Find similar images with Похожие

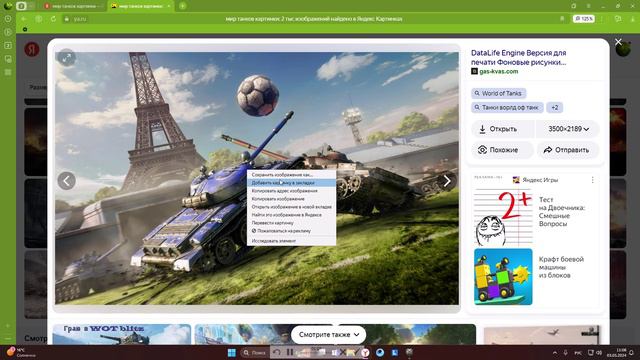tap(503, 150)
